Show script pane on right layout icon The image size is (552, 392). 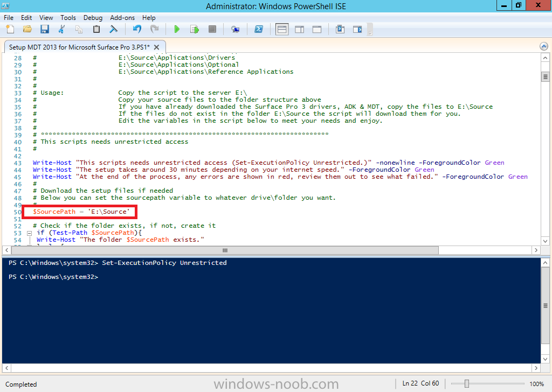coord(300,29)
